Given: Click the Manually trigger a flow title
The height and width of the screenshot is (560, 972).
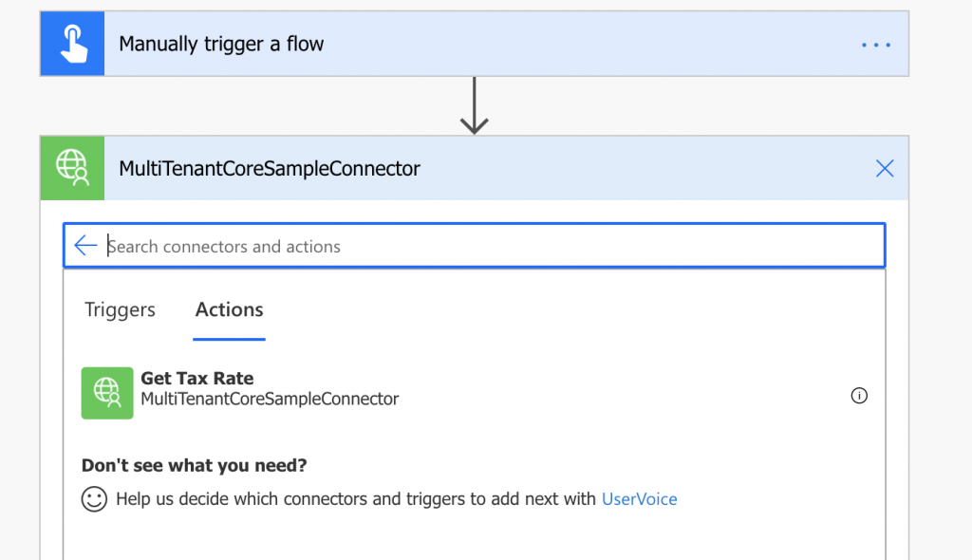Looking at the screenshot, I should [221, 44].
